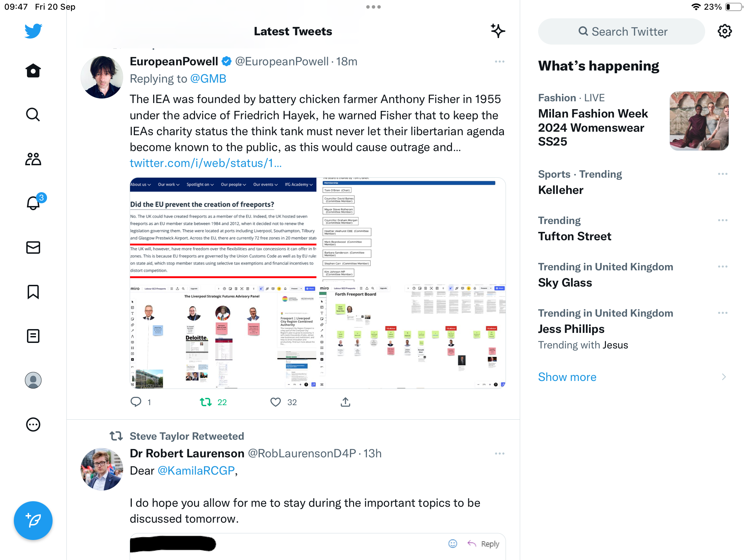The width and height of the screenshot is (747, 560).
Task: Open more options on Dr Robert Laurenson's tweet
Action: [x=500, y=454]
